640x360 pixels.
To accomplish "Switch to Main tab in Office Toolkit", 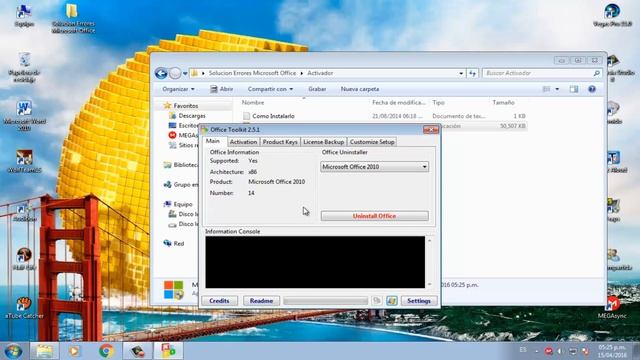I will click(213, 141).
